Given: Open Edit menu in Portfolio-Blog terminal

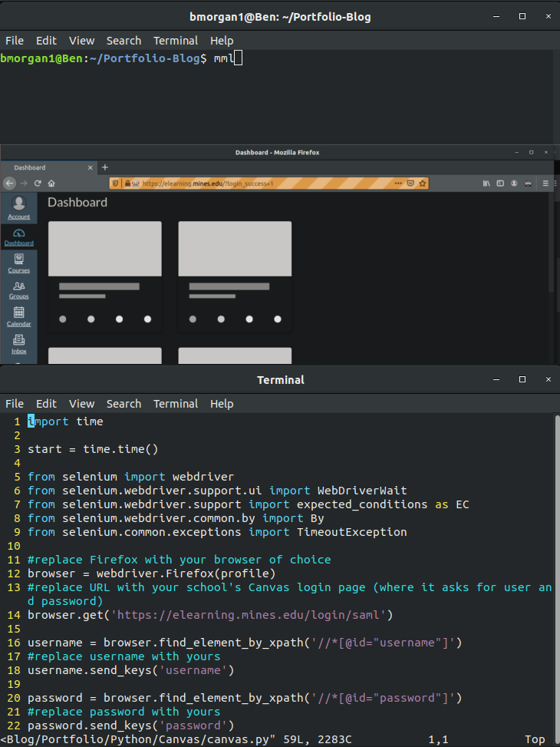Looking at the screenshot, I should (46, 41).
